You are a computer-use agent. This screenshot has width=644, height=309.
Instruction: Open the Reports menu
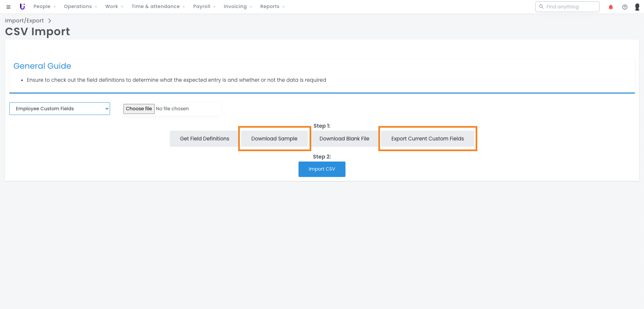pyautogui.click(x=272, y=7)
